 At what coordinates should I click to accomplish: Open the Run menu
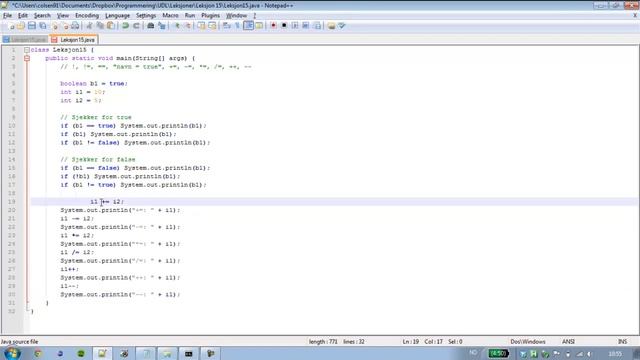[x=190, y=16]
